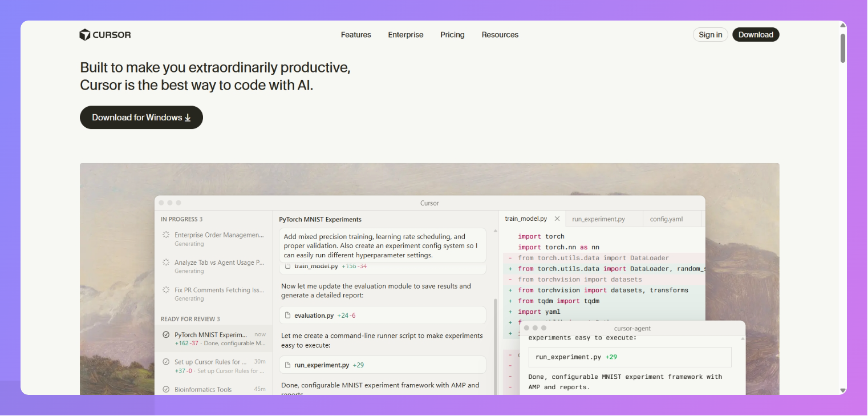This screenshot has height=416, width=868.
Task: Collapse the IN PROGRESS section
Action: [x=181, y=219]
